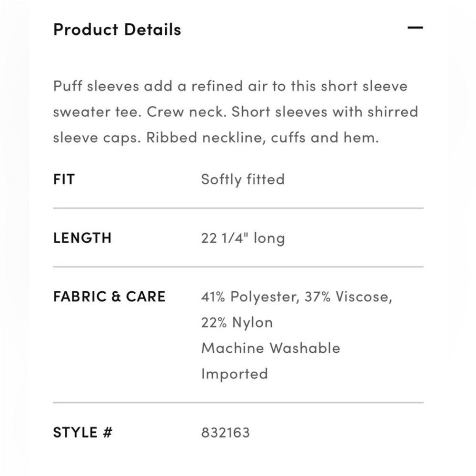Screen dimensions: 476x476
Task: Select the LENGTH label
Action: tap(82, 238)
